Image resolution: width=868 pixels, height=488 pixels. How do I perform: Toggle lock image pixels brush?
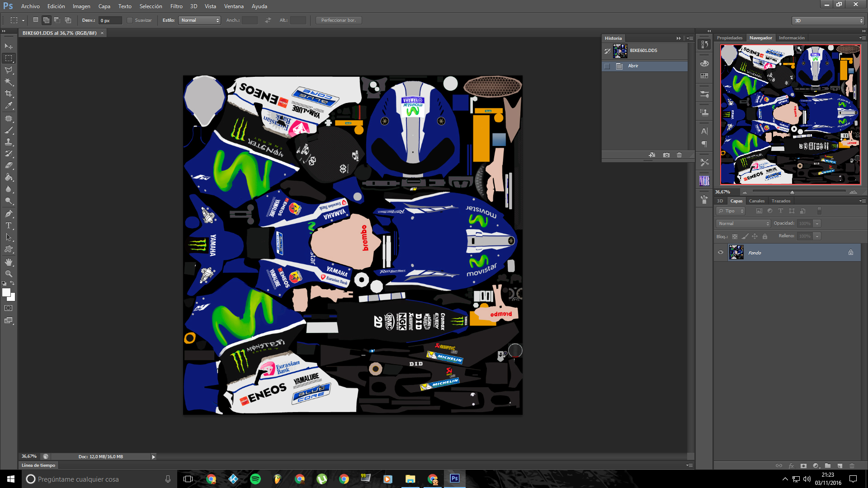(x=745, y=236)
